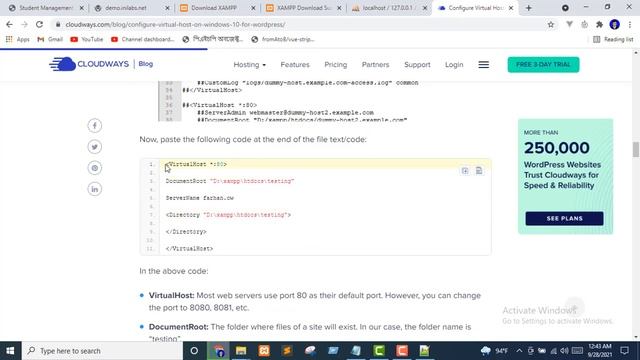Bookmark this page with star icon
Screen dimensions: 640x360
pyautogui.click(x=551, y=24)
